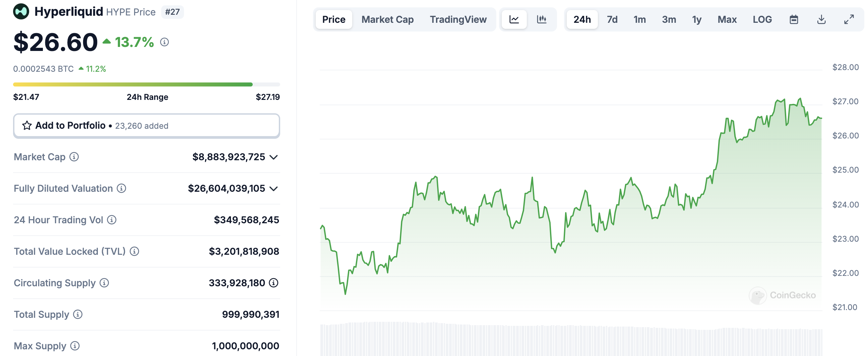Click Add to Portfolio button
The width and height of the screenshot is (868, 356).
pyautogui.click(x=146, y=126)
